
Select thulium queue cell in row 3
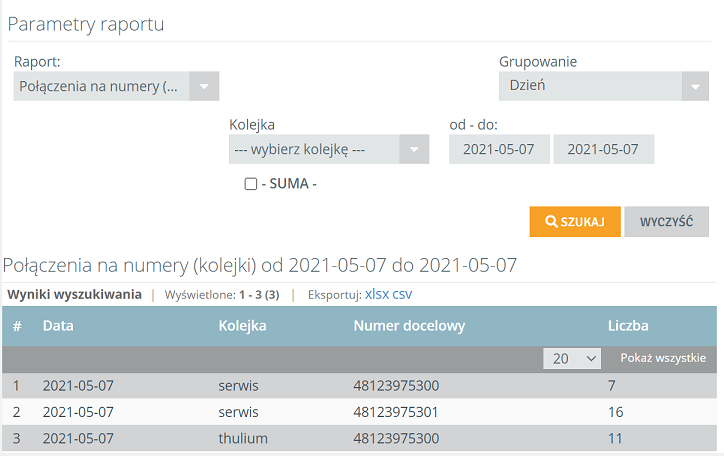pyautogui.click(x=243, y=438)
